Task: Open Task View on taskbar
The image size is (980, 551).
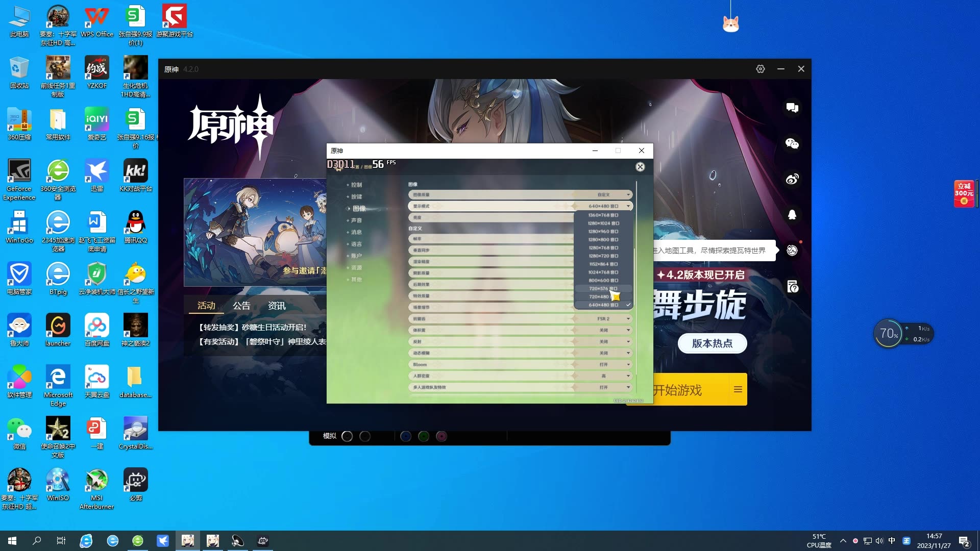Action: (61, 541)
